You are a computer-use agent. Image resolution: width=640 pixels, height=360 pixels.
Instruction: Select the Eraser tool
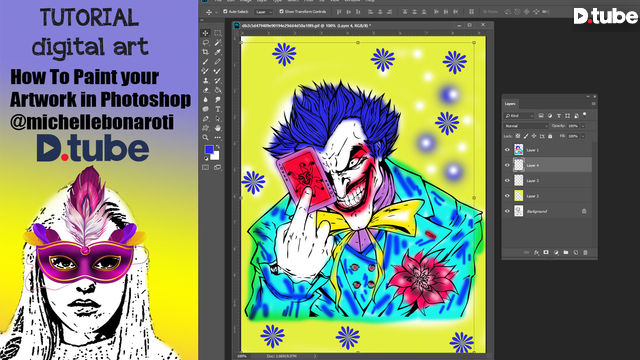pos(205,90)
